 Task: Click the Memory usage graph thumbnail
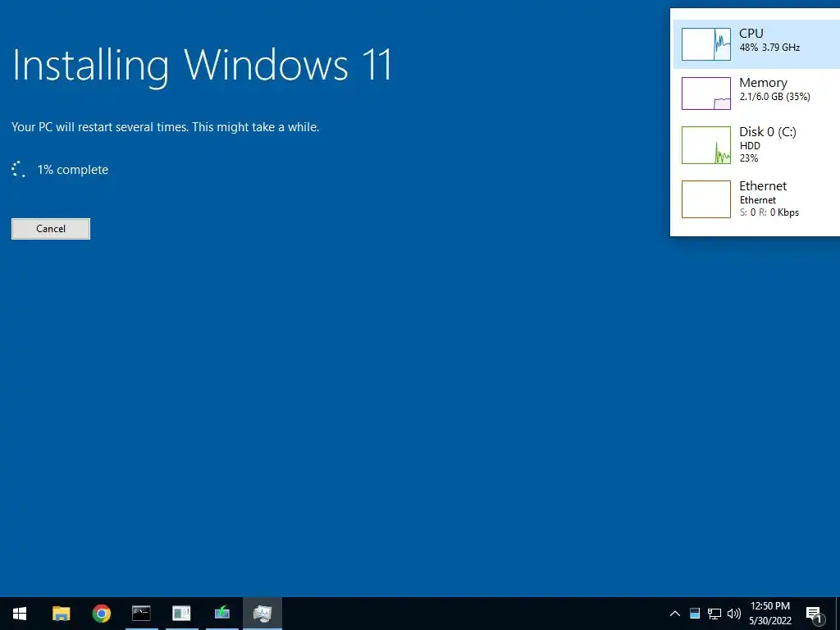coord(706,94)
